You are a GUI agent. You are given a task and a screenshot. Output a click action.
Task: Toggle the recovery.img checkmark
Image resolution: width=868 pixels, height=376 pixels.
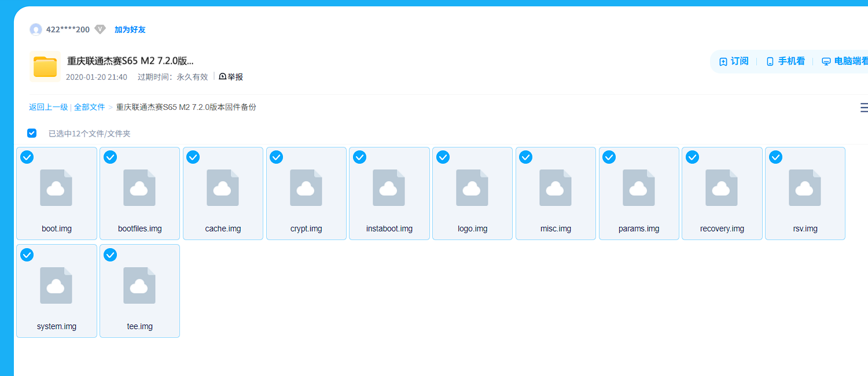(x=692, y=157)
